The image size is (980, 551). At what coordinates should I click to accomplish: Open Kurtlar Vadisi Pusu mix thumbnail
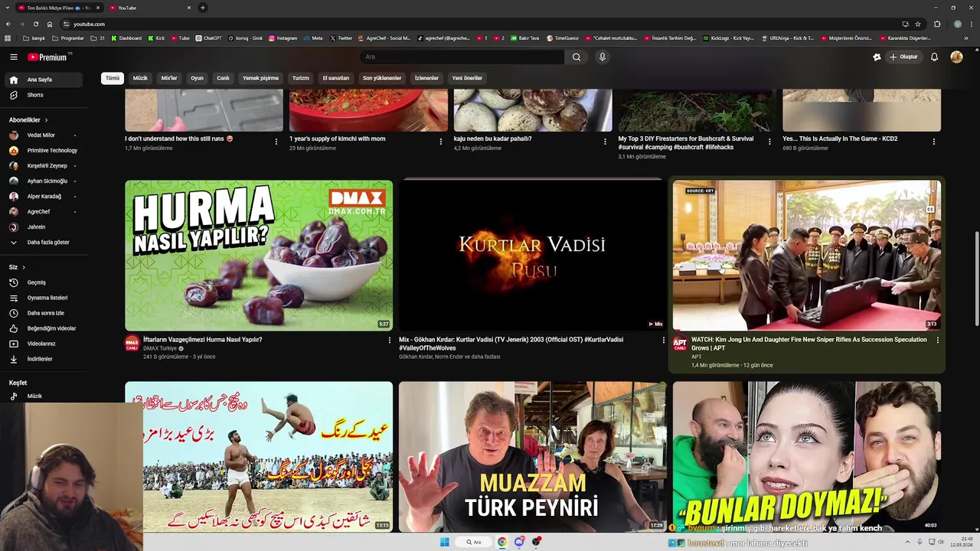(x=532, y=256)
